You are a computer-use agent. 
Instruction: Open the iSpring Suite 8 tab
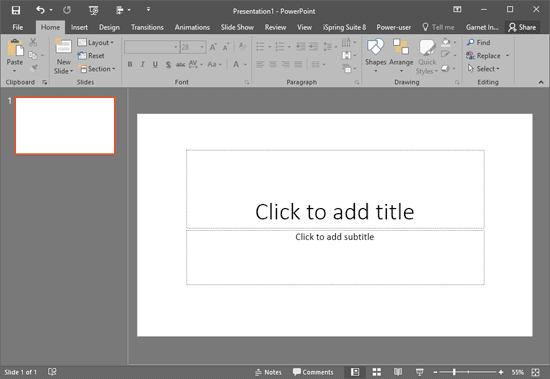[x=344, y=27]
